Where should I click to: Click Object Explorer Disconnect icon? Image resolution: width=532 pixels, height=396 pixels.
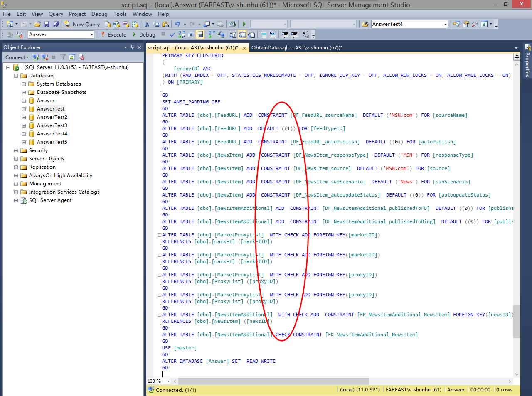click(x=44, y=57)
